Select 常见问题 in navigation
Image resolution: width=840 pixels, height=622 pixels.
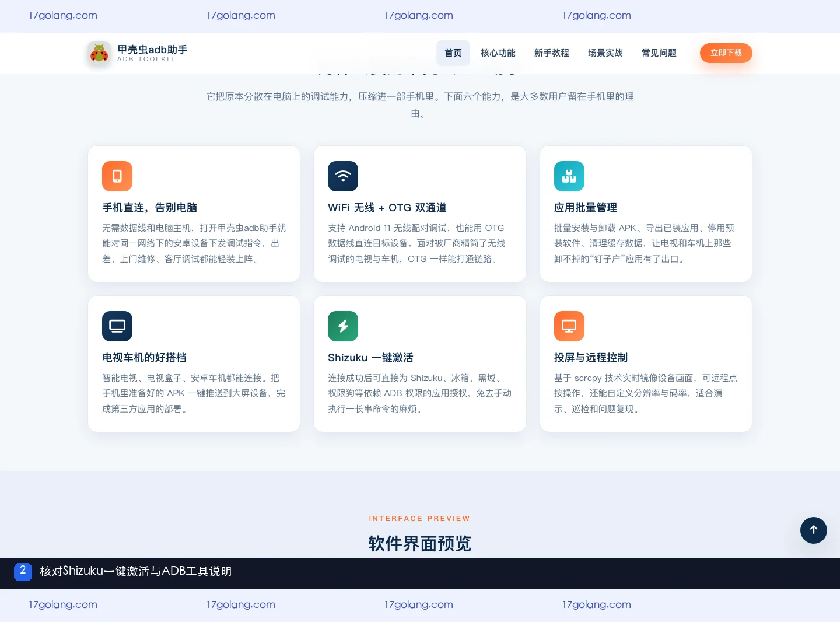pyautogui.click(x=659, y=53)
